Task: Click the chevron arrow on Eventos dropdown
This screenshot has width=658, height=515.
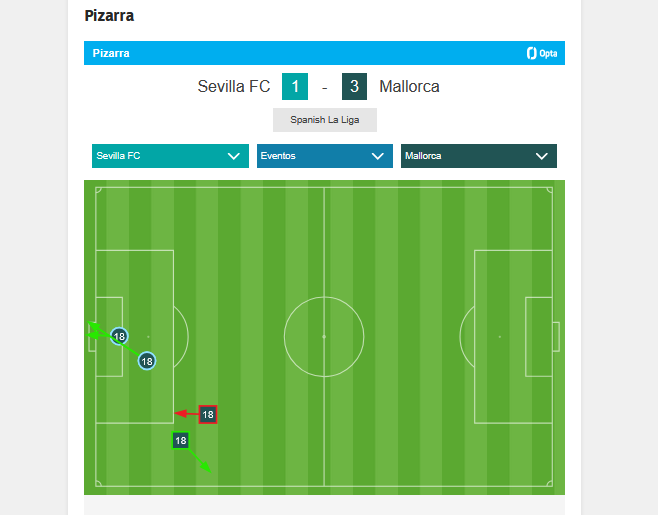Action: (378, 156)
